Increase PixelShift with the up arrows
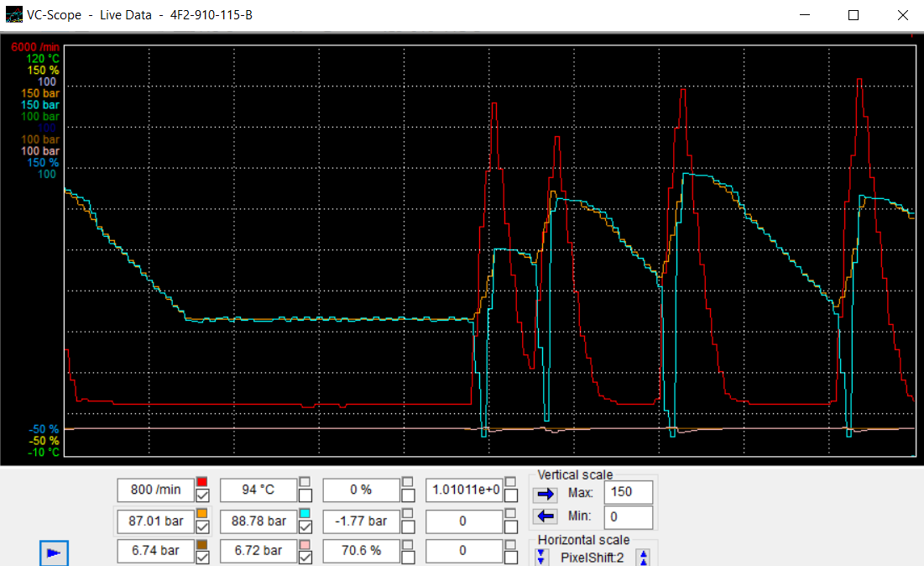924x566 pixels. pyautogui.click(x=643, y=557)
